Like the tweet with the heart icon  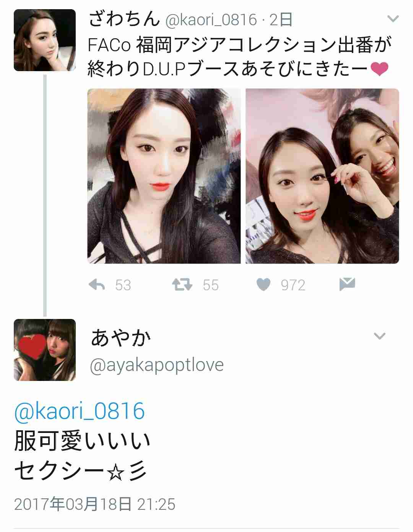tap(263, 285)
